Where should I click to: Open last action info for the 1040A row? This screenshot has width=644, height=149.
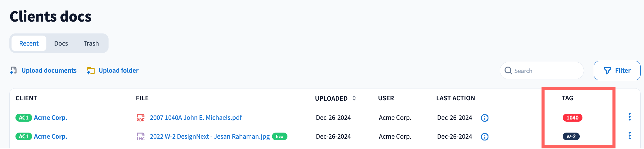tap(485, 118)
